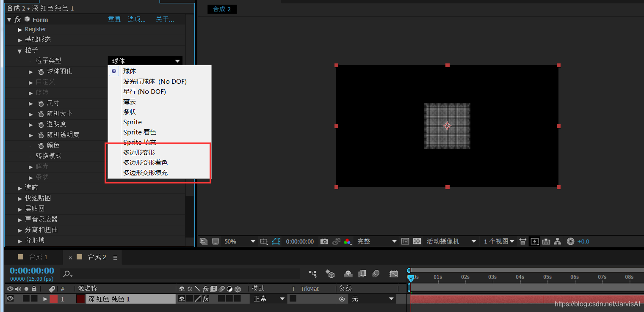Open the grid and guide options icon
Image resolution: width=644 pixels, height=312 pixels.
[264, 241]
